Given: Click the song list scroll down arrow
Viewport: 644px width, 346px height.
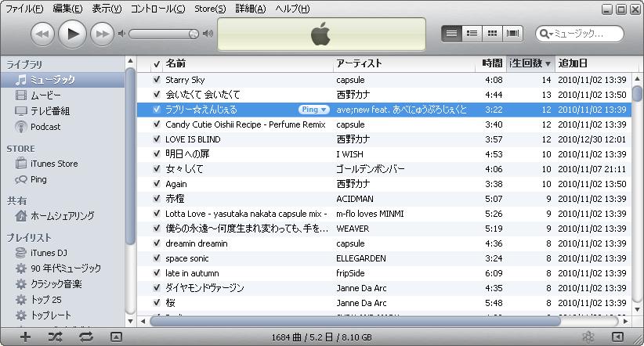Looking at the screenshot, I should pos(637,309).
